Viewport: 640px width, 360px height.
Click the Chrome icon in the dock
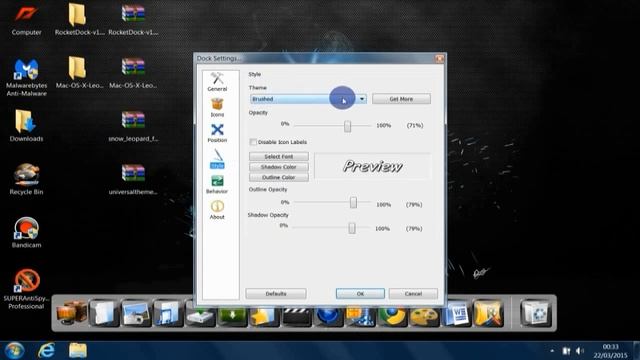point(393,317)
